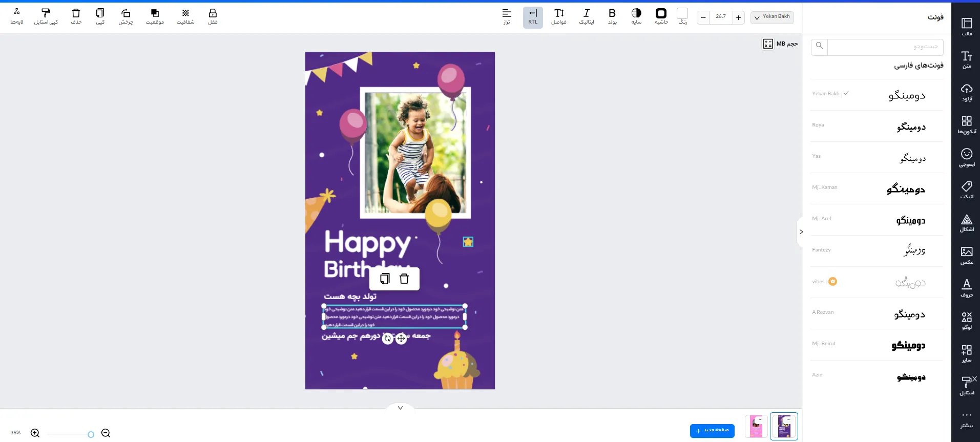Add a new page (صفحه جدید)
The image size is (980, 442).
712,431
